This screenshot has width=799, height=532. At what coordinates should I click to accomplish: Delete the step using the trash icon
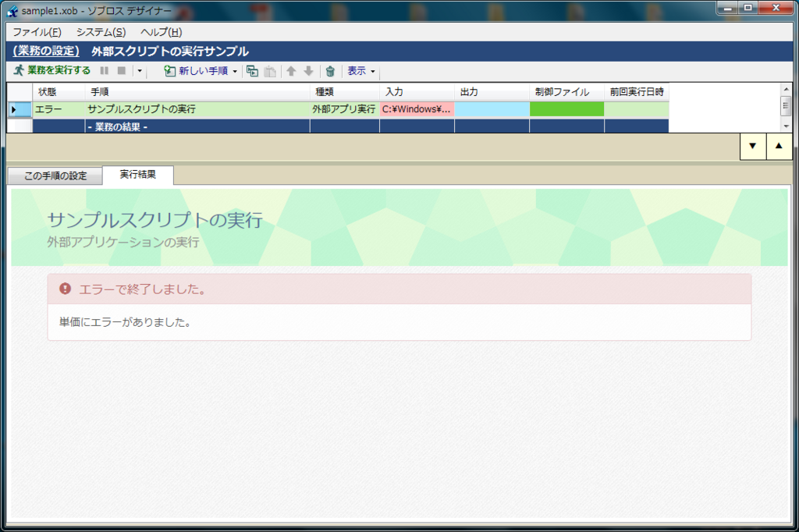329,71
